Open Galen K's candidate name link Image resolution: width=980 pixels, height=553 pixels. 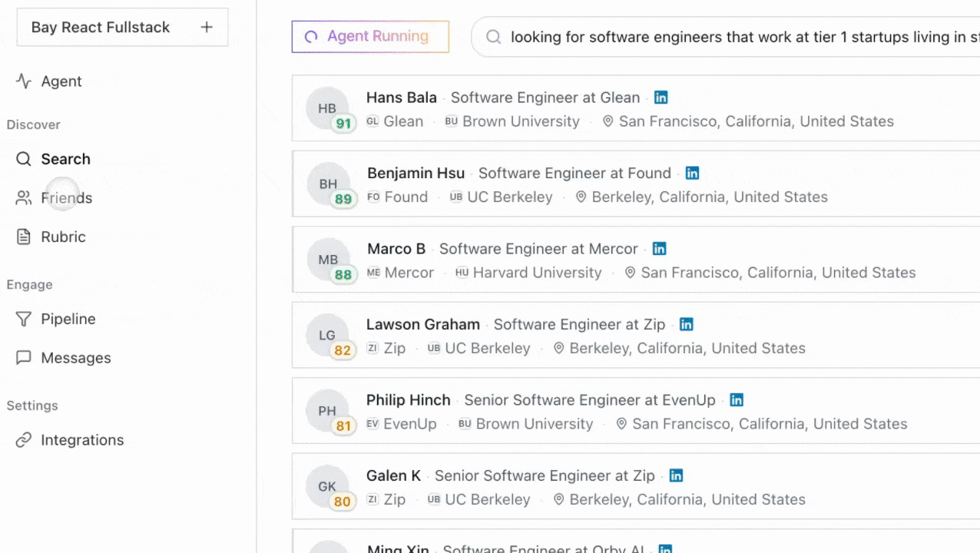(x=393, y=476)
